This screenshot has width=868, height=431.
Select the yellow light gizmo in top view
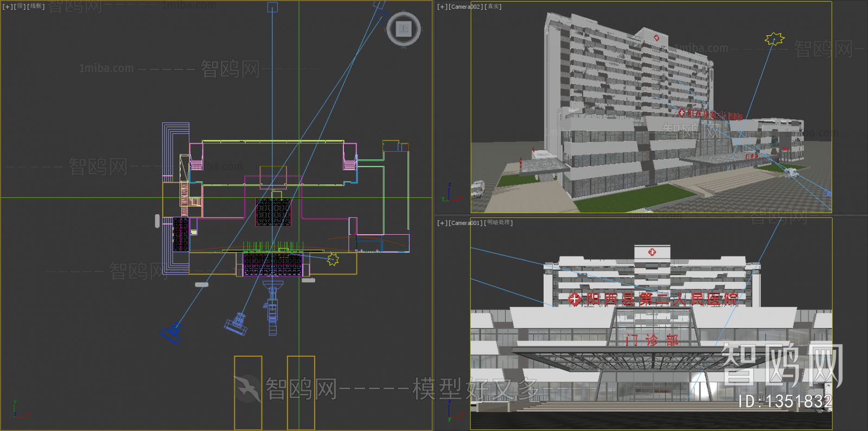(333, 259)
